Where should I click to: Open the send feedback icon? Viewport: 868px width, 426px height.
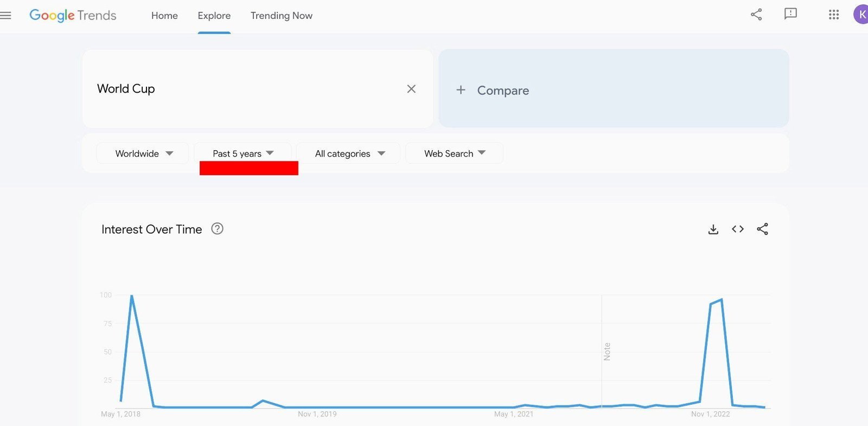pyautogui.click(x=790, y=14)
